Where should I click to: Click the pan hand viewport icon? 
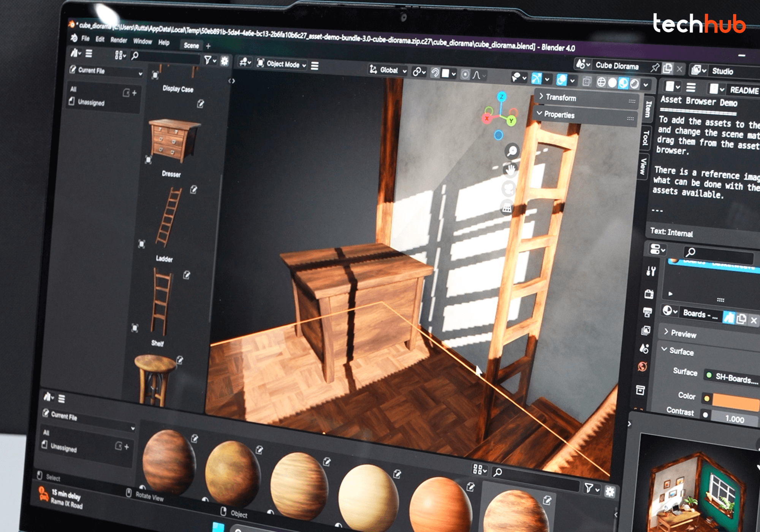point(510,169)
